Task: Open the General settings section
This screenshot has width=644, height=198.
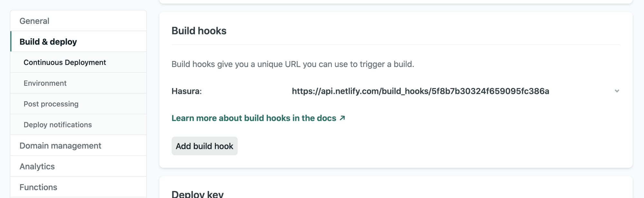Action: 34,21
